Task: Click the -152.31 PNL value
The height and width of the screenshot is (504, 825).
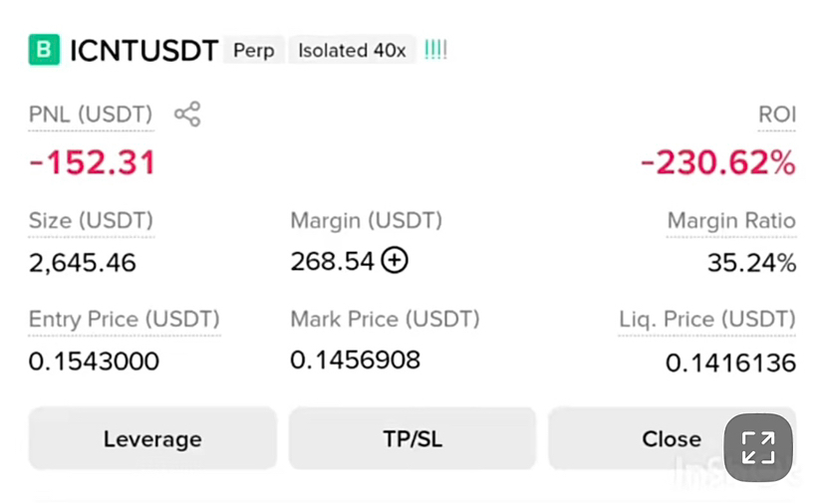Action: (x=92, y=162)
